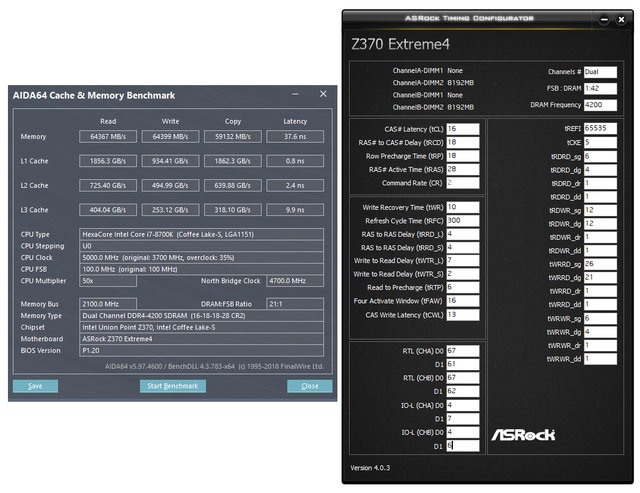Click the CPU Multiplier 50x field
Screen dimensions: 640x493
pyautogui.click(x=108, y=281)
